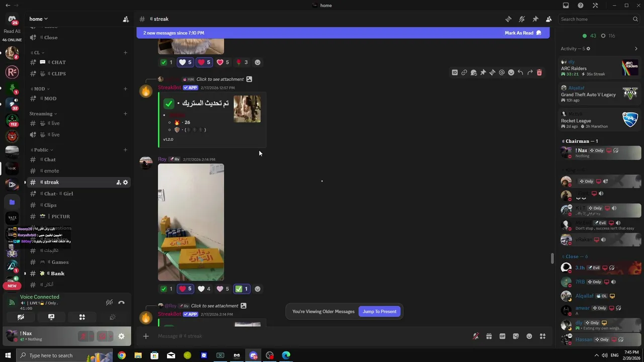This screenshot has width=644, height=362.
Task: Mark unread icon in message hover toolbar
Action: point(473,72)
